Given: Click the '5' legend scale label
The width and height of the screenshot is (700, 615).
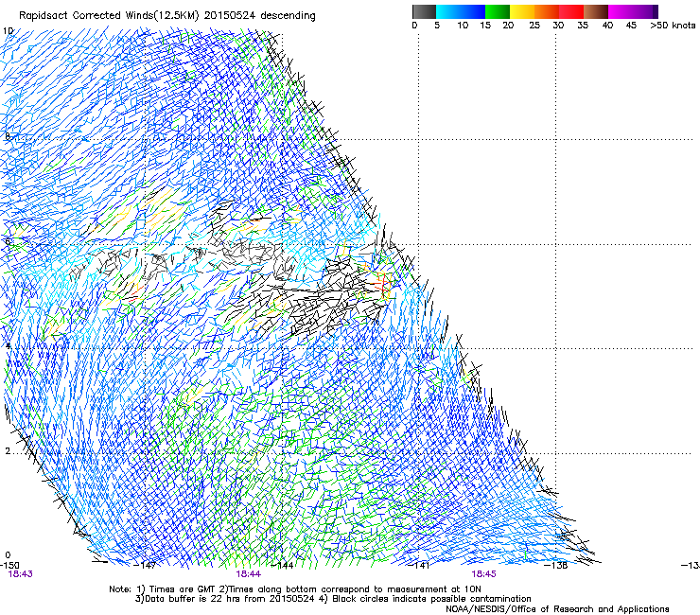Looking at the screenshot, I should [x=437, y=26].
